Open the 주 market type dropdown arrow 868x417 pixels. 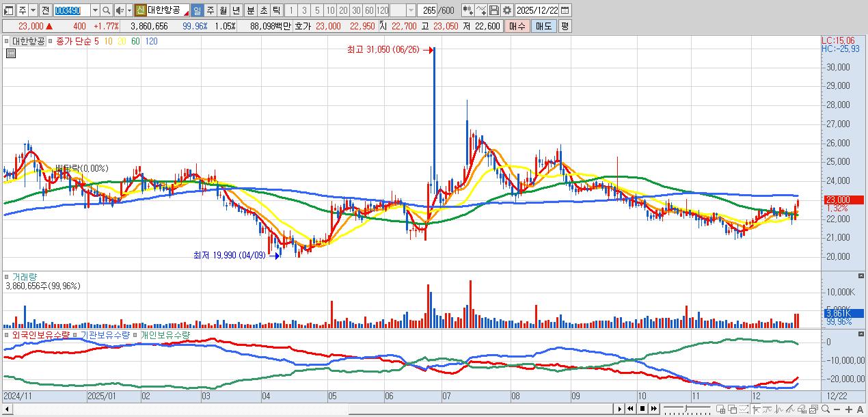click(33, 10)
